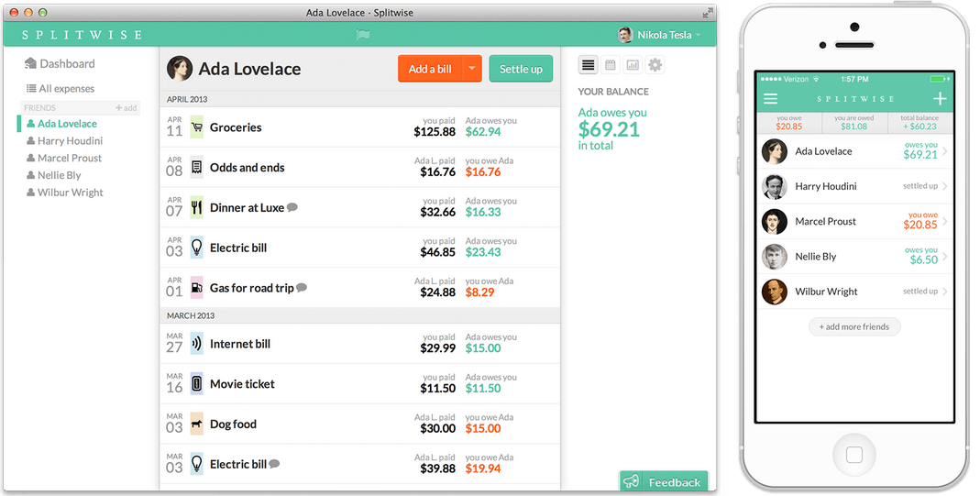Open the Movie ticket expense

click(360, 383)
